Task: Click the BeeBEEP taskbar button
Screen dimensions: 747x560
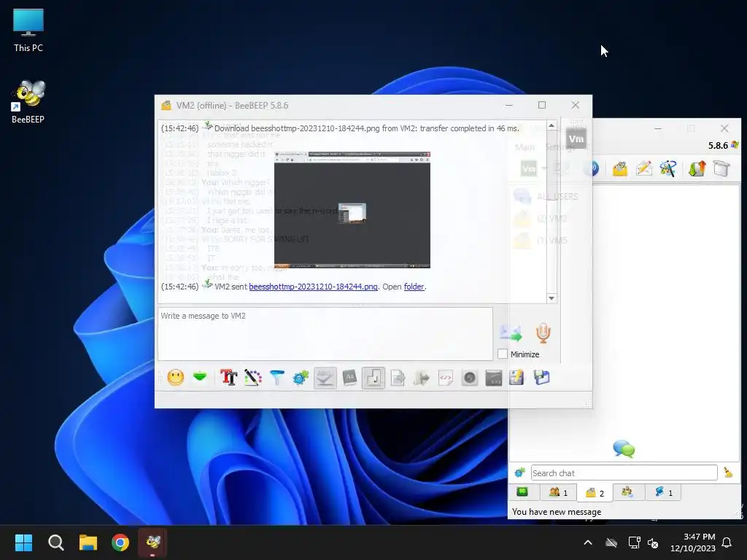Action: point(153,542)
